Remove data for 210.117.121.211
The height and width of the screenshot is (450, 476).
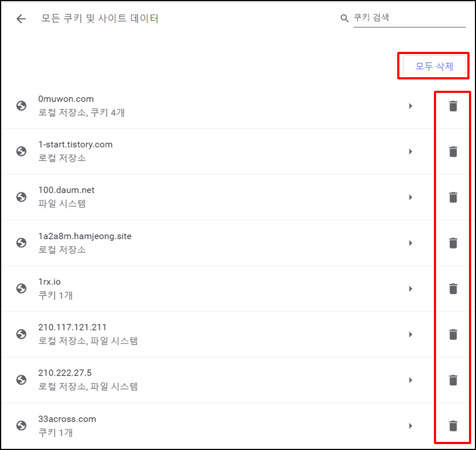pyautogui.click(x=453, y=334)
